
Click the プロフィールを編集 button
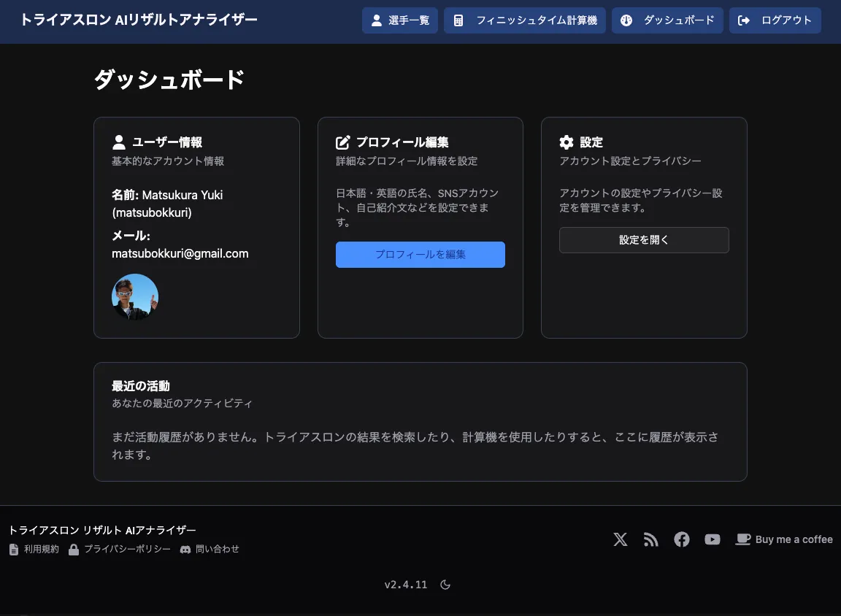(420, 255)
